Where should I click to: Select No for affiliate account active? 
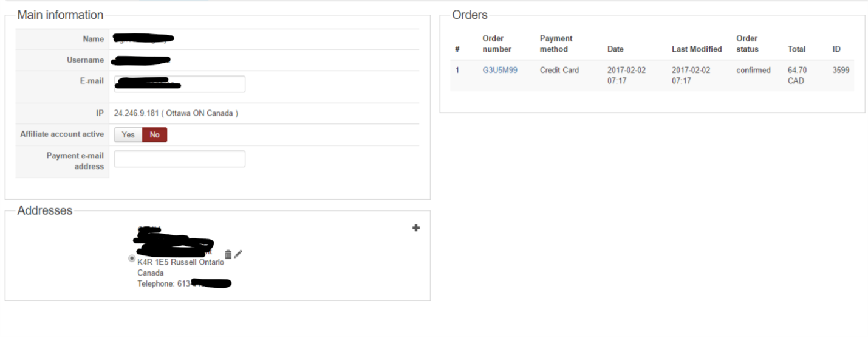[x=154, y=135]
